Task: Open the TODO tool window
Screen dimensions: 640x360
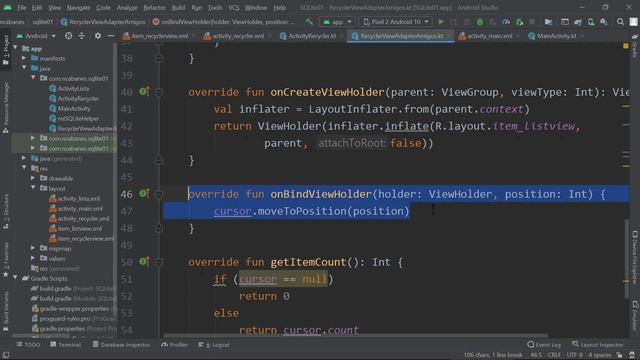Action: [29, 345]
